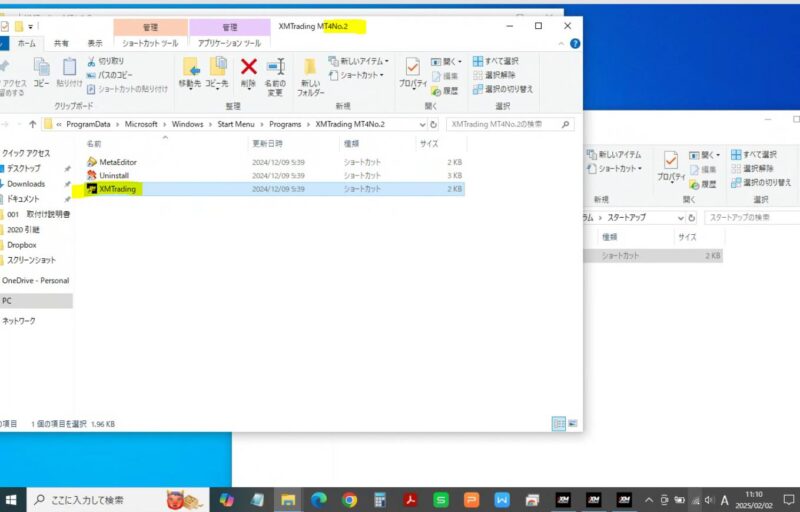Show hidden system tray icons chevron
The width and height of the screenshot is (800, 512).
[648, 500]
